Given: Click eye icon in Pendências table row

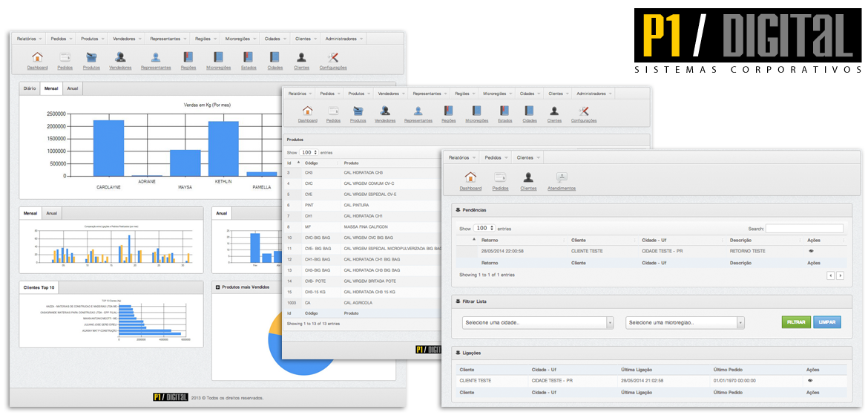Looking at the screenshot, I should [x=811, y=251].
